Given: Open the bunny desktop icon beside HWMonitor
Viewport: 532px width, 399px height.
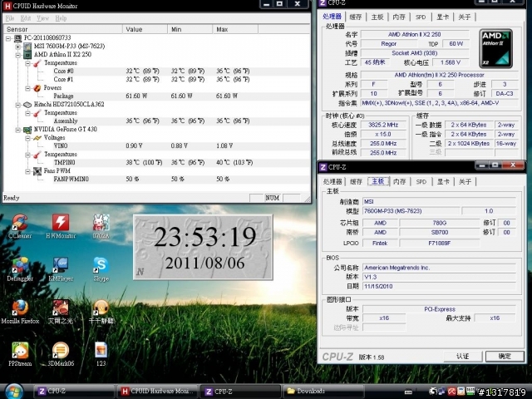Looking at the screenshot, I should click(x=101, y=225).
